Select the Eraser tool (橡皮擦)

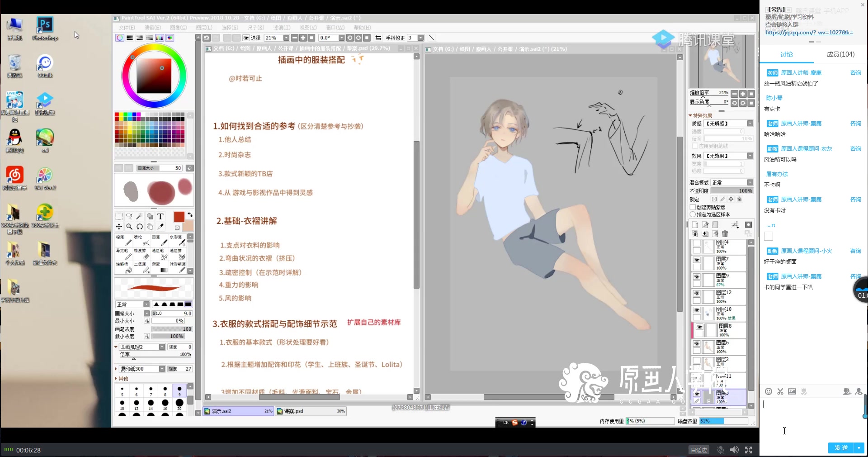[142, 254]
